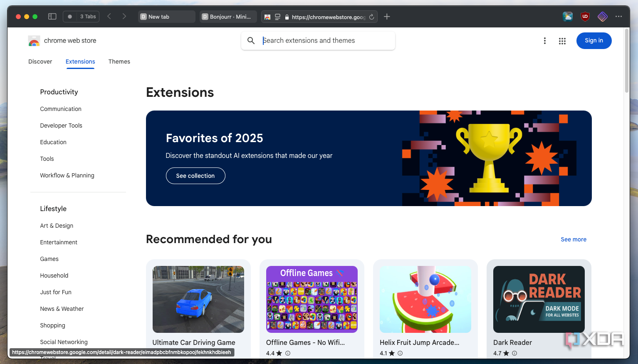Open the See more recommendations link
Viewport: 638px width, 364px height.
click(574, 239)
